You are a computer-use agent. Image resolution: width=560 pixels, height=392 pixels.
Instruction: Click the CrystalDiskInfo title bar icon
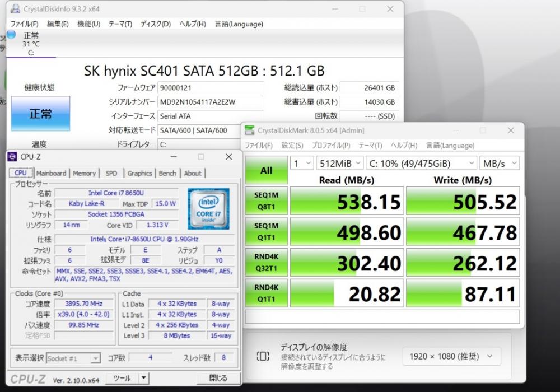(x=15, y=8)
